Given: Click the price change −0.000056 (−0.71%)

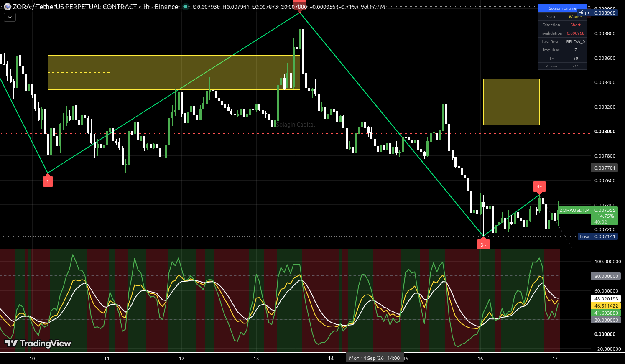Looking at the screenshot, I should coord(334,7).
